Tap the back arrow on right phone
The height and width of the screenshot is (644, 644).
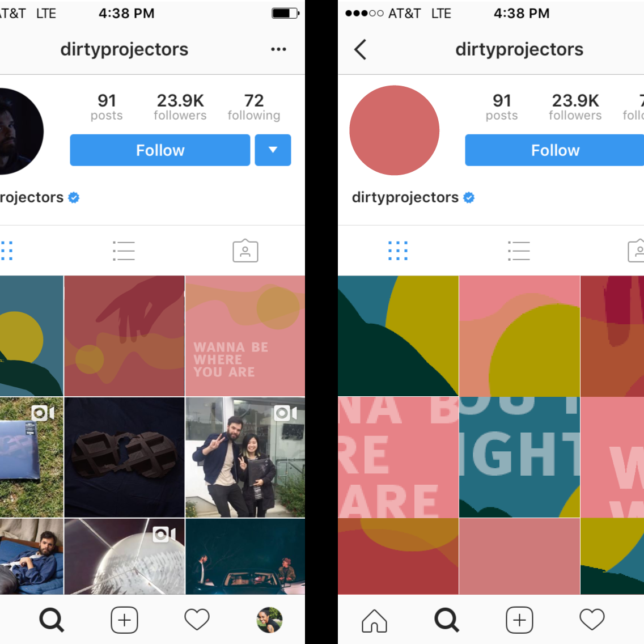point(360,50)
